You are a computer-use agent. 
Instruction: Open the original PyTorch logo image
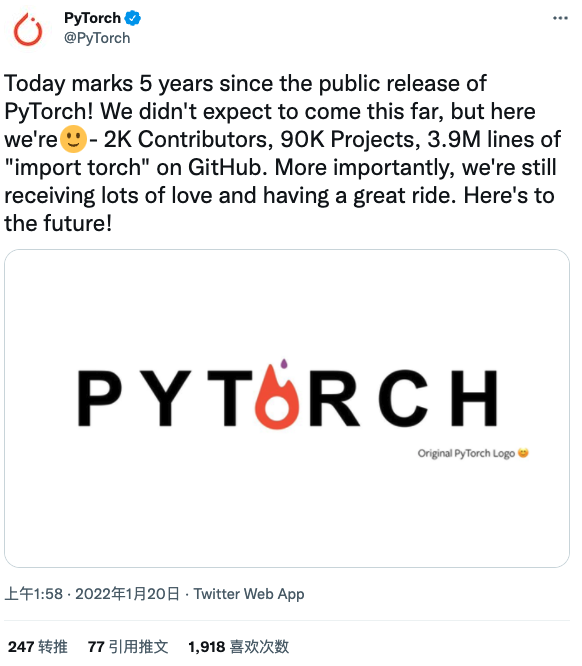pos(287,408)
